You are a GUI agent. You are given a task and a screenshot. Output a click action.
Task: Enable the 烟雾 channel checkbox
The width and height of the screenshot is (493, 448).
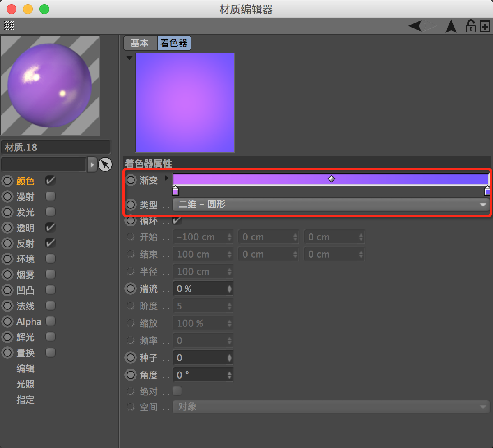pos(50,274)
